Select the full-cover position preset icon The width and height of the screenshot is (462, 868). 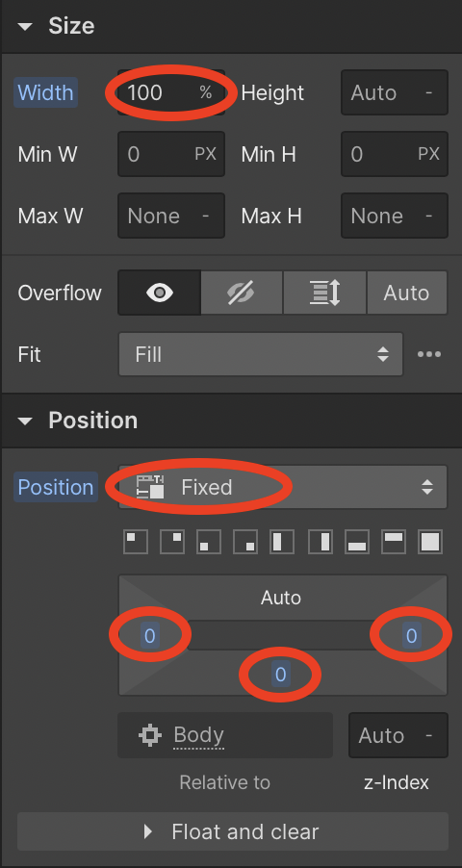tap(430, 542)
